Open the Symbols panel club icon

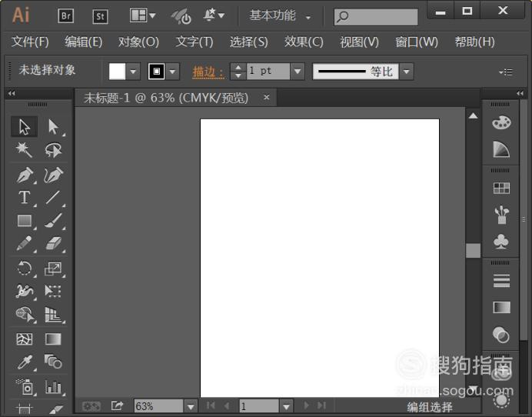501,242
